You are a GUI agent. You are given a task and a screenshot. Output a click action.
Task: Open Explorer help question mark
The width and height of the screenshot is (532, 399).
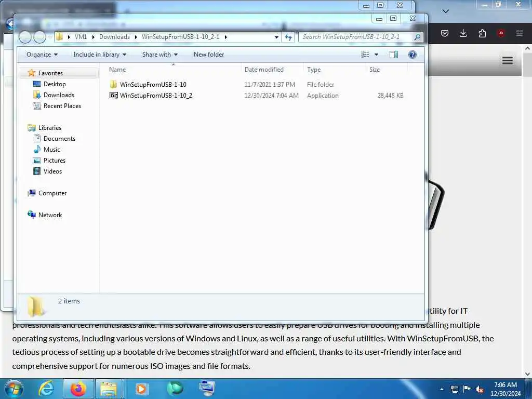[412, 54]
